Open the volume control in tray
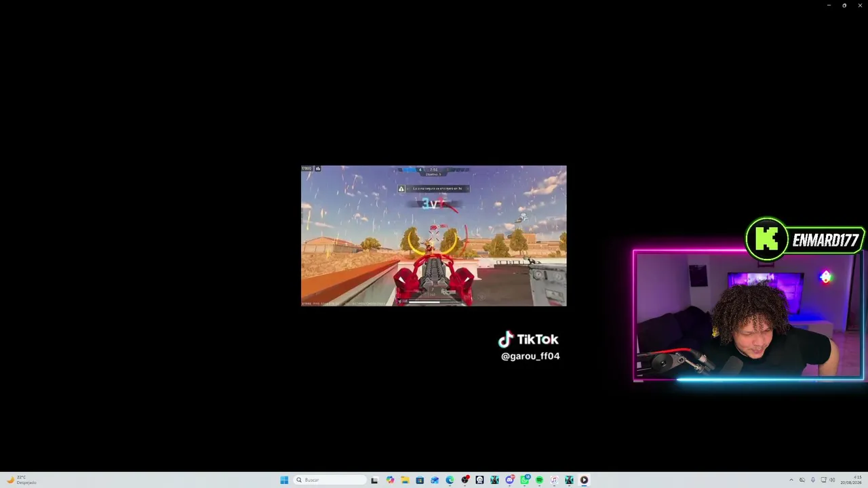 832,480
